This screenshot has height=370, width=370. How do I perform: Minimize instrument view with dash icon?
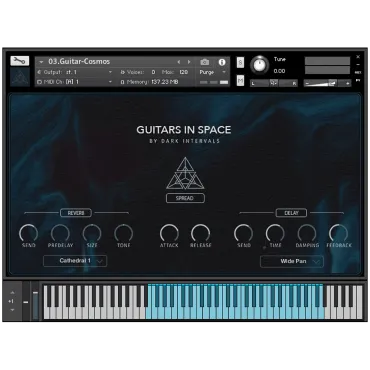358,65
